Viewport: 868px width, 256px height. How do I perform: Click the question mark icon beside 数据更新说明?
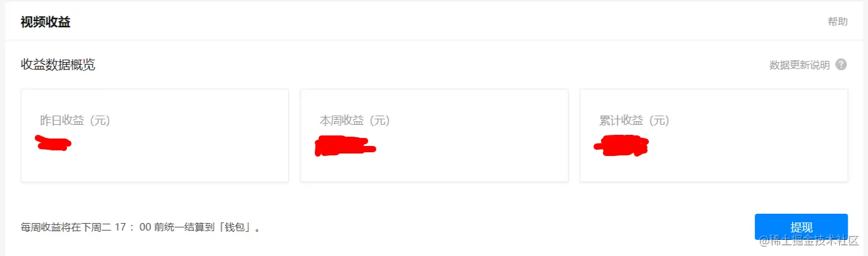[841, 65]
